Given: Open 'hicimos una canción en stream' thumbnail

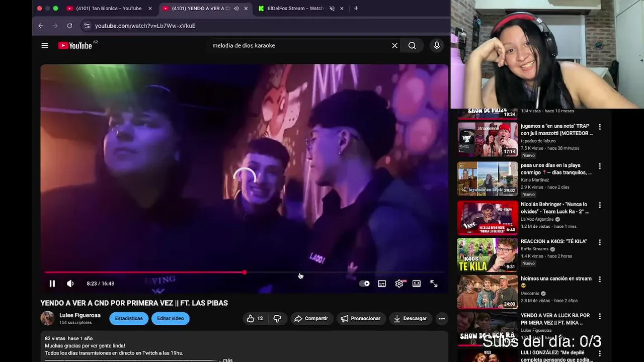Looking at the screenshot, I should [488, 292].
